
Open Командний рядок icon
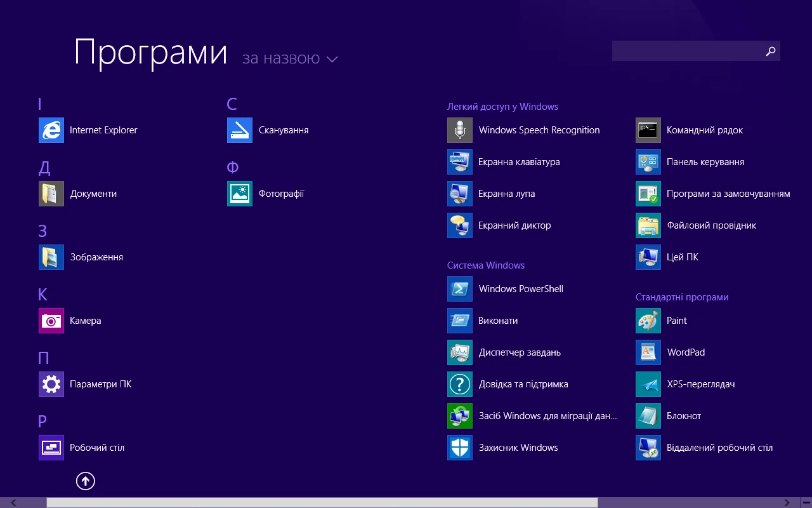point(648,130)
